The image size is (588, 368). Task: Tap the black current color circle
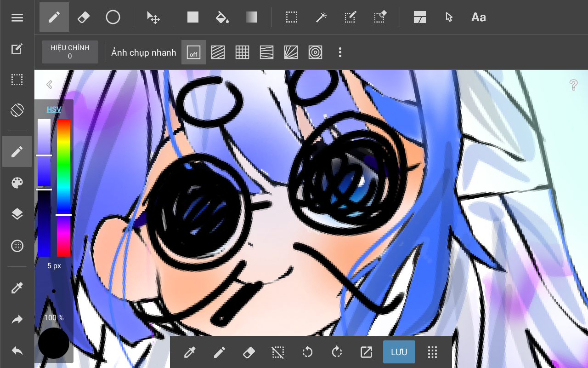pos(54,343)
